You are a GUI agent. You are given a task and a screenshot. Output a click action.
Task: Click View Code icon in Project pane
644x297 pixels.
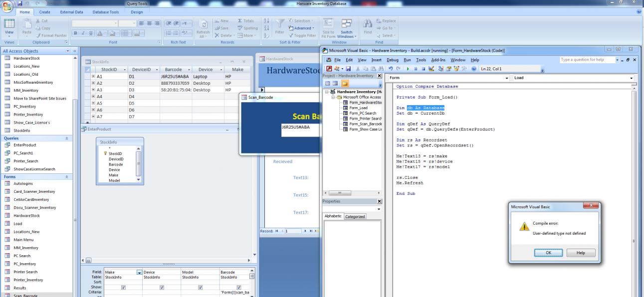[327, 84]
